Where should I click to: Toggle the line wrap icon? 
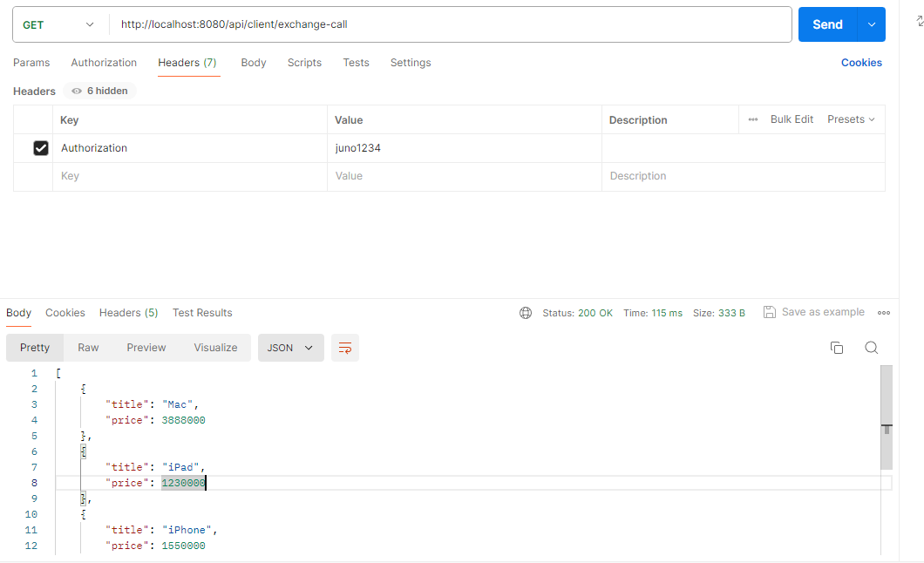pos(345,348)
